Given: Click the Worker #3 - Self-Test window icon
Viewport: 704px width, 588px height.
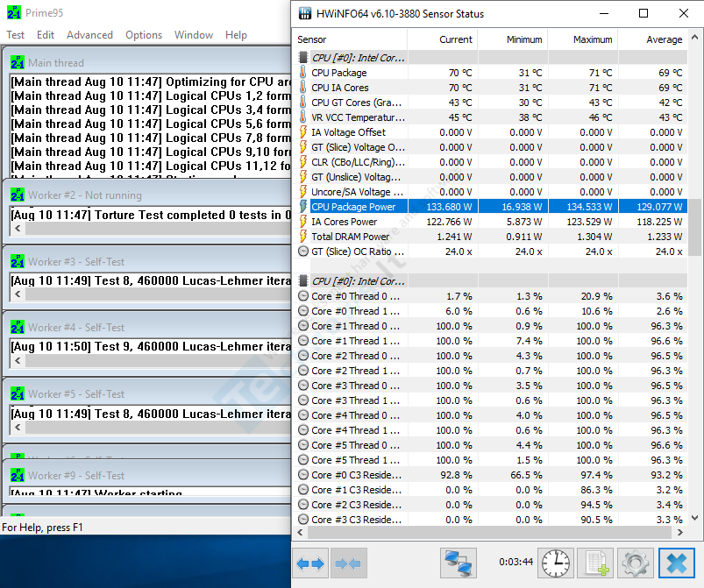Looking at the screenshot, I should pyautogui.click(x=17, y=261).
